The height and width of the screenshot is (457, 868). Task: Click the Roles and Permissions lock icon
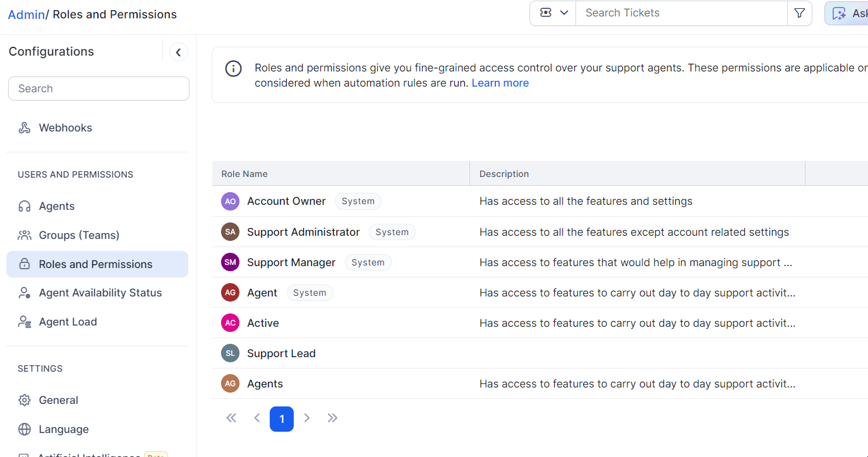coord(25,264)
